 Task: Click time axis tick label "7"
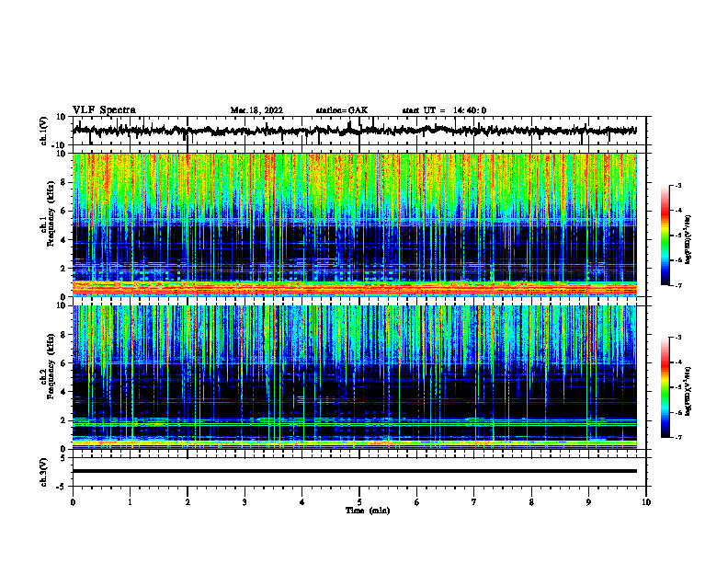[x=474, y=502]
